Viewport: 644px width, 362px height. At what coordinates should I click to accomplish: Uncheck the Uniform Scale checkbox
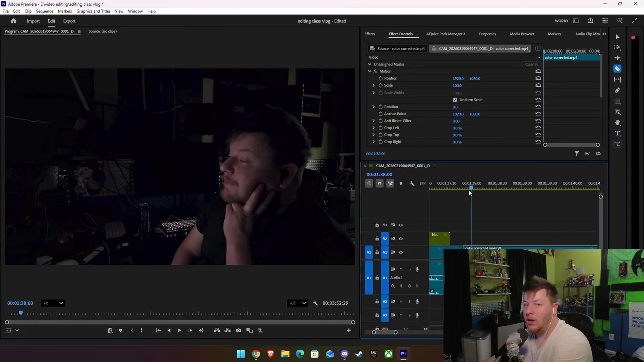pos(455,100)
